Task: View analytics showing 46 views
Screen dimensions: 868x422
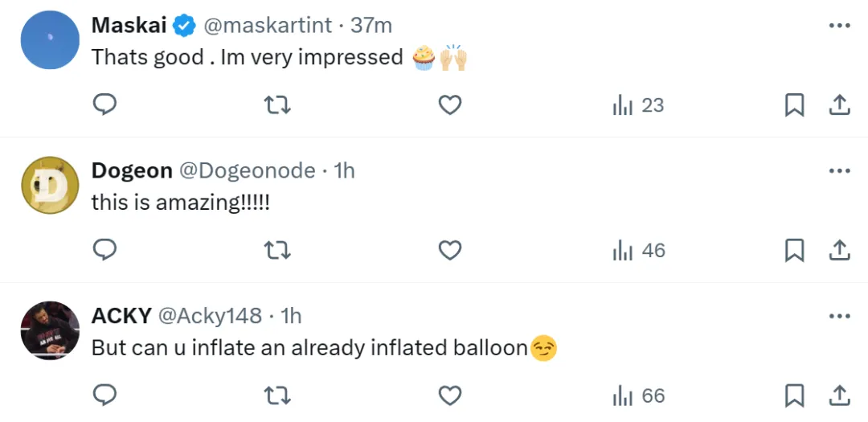Action: [x=639, y=251]
